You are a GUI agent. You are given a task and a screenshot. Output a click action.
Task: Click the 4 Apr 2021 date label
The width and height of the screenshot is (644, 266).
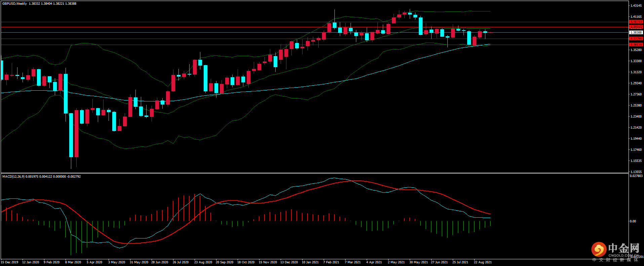pos(374,262)
